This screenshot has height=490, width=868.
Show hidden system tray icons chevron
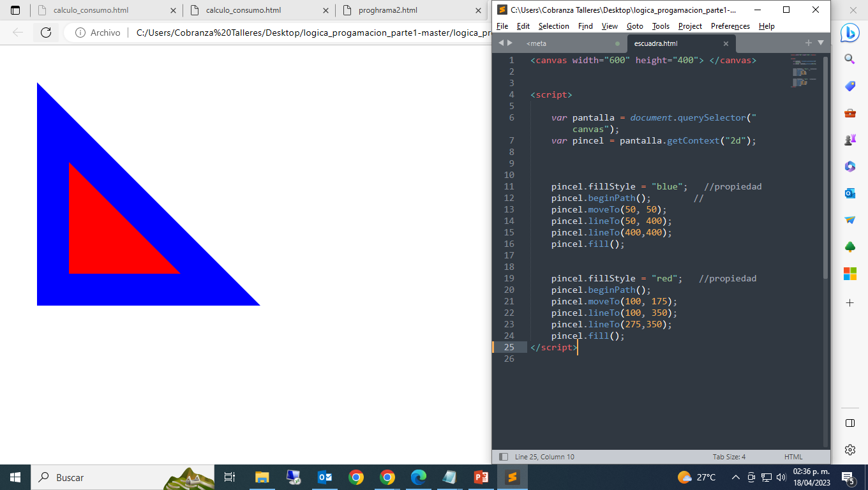pyautogui.click(x=735, y=477)
